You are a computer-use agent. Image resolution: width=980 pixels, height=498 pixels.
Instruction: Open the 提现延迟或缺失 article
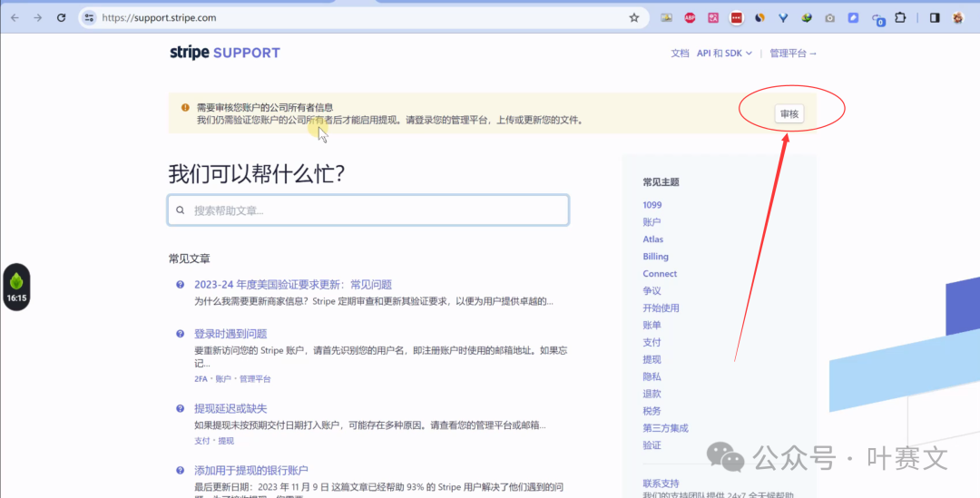pos(230,409)
